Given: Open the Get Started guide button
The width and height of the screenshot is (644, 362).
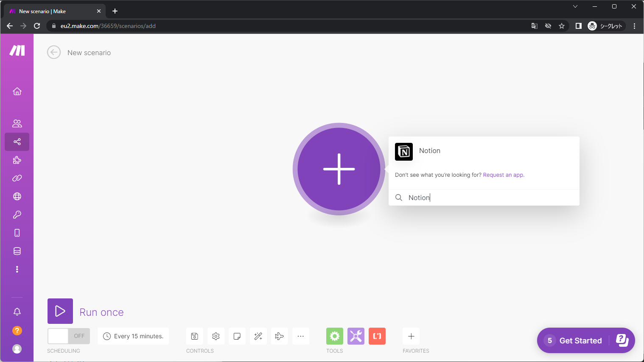Looking at the screenshot, I should [586, 340].
